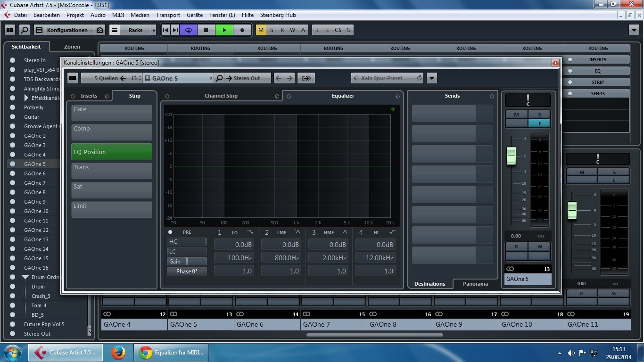The width and height of the screenshot is (644, 362).
Task: Toggle EQ band 1 LO on
Action: tap(219, 232)
